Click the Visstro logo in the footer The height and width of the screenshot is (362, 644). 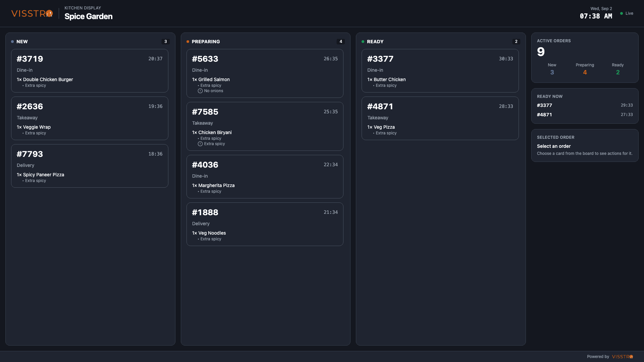coord(623,357)
